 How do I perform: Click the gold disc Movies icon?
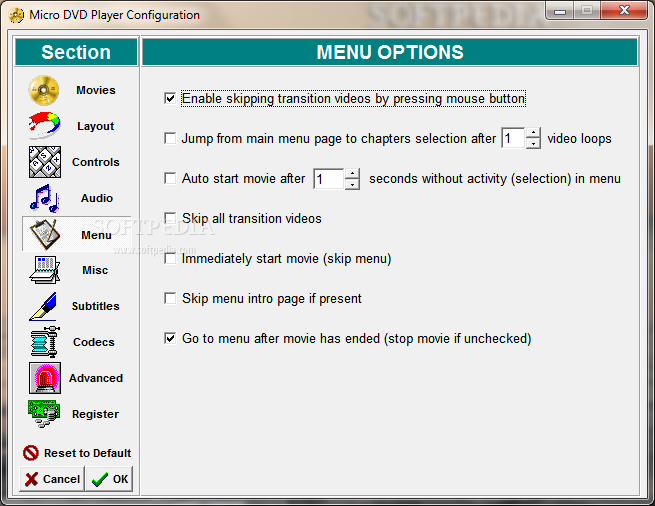pyautogui.click(x=44, y=90)
